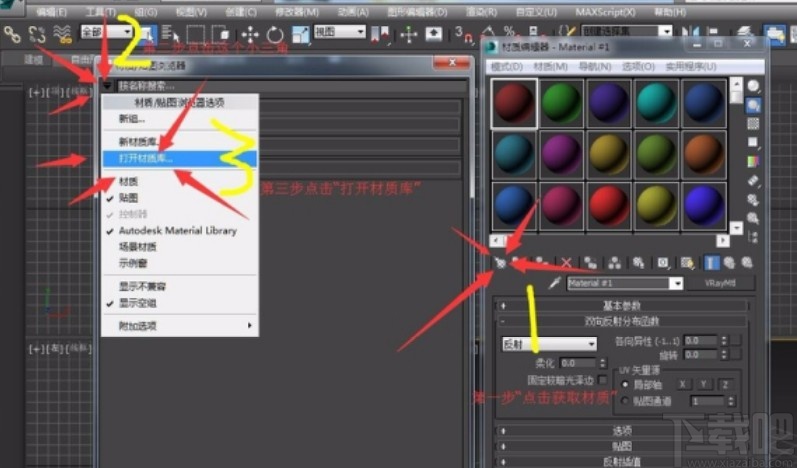Click the Sample UV Tiling icon

pos(753,143)
